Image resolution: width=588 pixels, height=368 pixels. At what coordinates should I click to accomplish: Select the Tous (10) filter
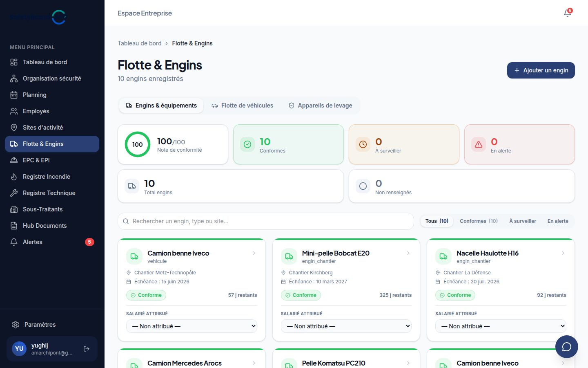437,221
